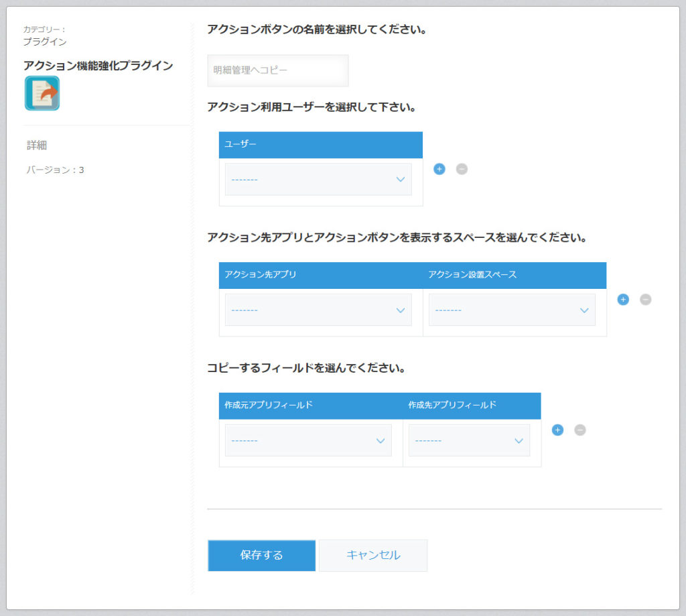686x616 pixels.
Task: Click the action button name input field
Action: tap(277, 70)
